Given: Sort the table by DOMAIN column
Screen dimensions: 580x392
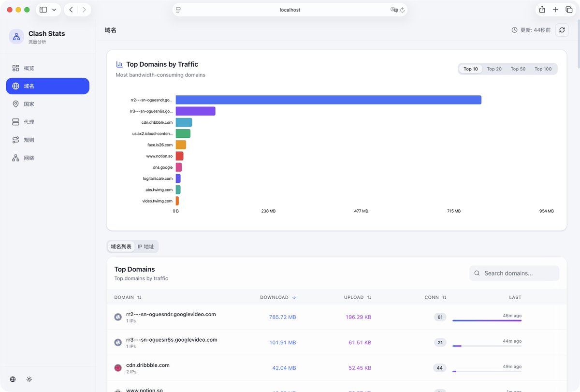Looking at the screenshot, I should click(x=128, y=297).
